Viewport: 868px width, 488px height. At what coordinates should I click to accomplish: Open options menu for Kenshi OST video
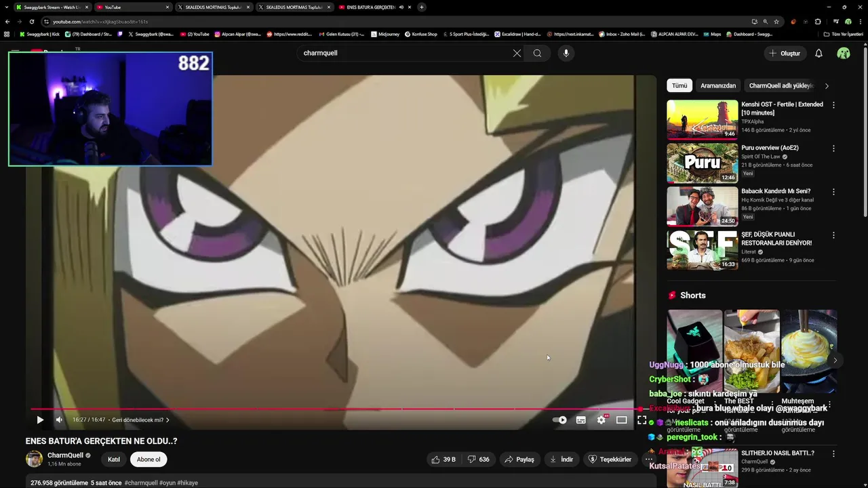click(x=833, y=105)
